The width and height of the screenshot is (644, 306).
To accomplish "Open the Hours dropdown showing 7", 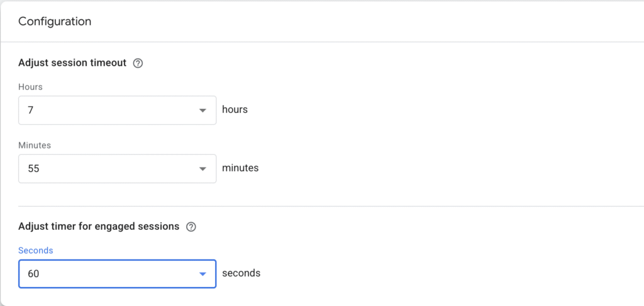I will (117, 110).
